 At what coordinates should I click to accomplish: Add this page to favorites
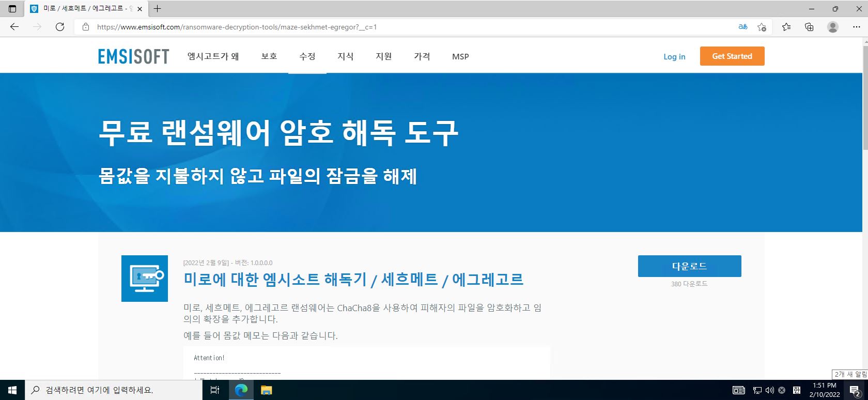(x=762, y=27)
